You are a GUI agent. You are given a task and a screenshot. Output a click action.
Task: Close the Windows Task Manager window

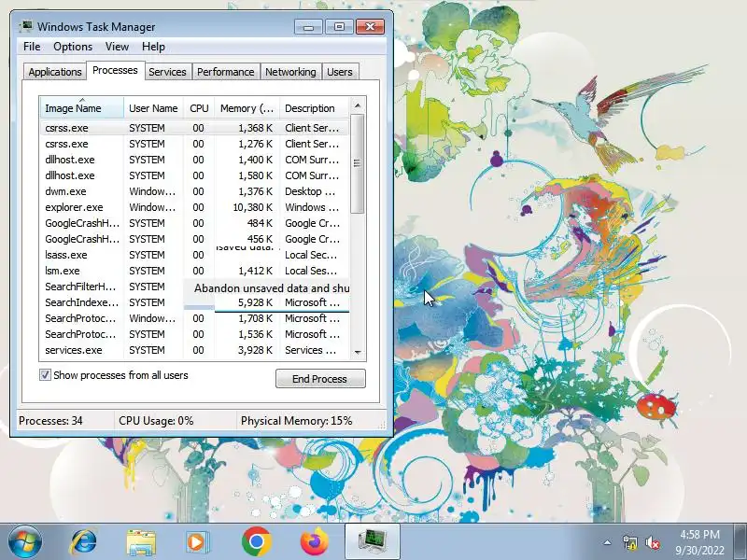click(x=370, y=27)
